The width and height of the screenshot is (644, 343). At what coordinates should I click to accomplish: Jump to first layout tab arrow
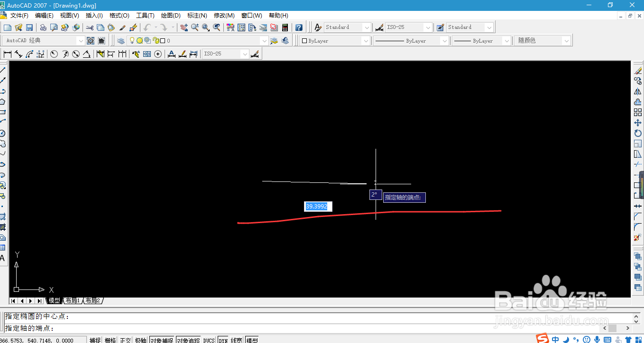click(x=13, y=301)
